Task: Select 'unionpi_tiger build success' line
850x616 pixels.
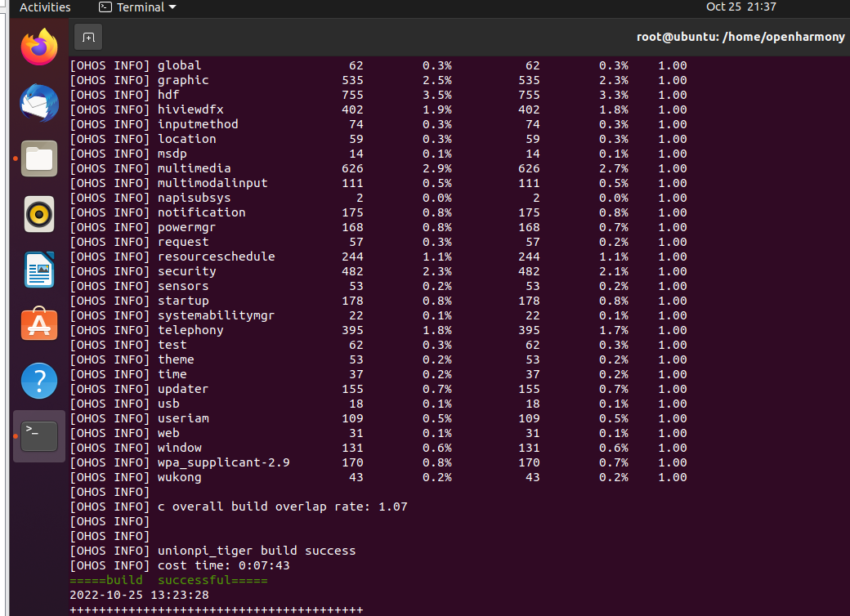Action: 257,551
